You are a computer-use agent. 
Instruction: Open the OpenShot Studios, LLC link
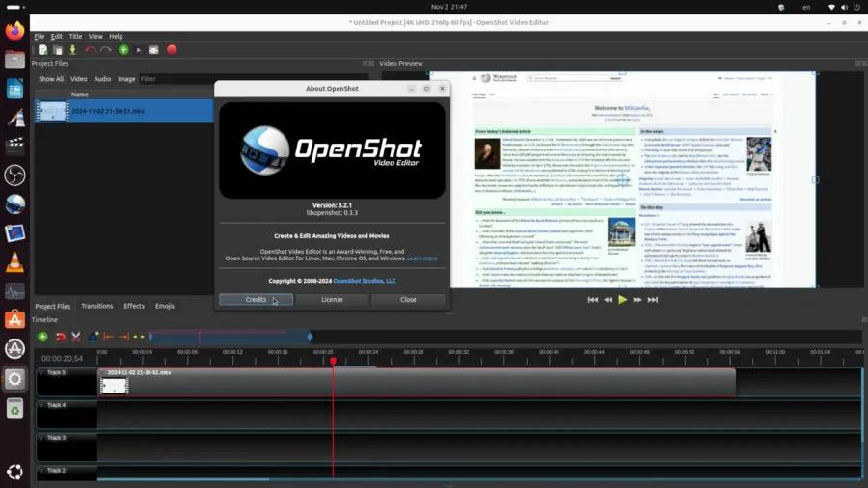(365, 281)
